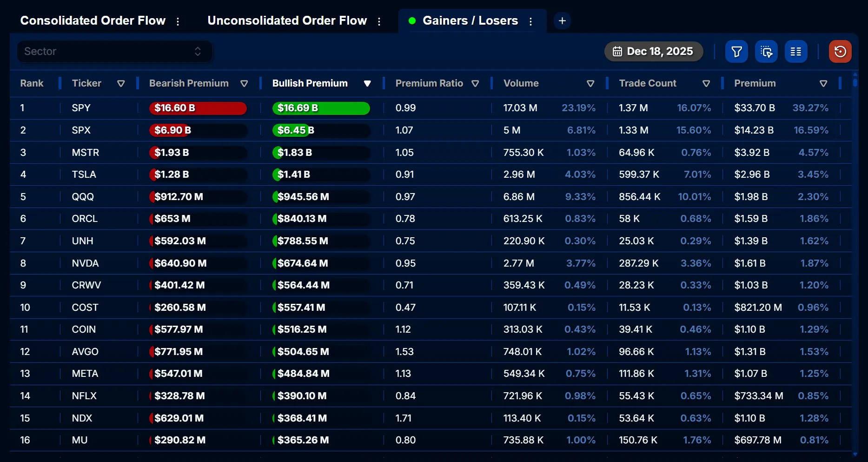This screenshot has height=462, width=868.
Task: Select the UNH ticker cell
Action: pyautogui.click(x=82, y=241)
